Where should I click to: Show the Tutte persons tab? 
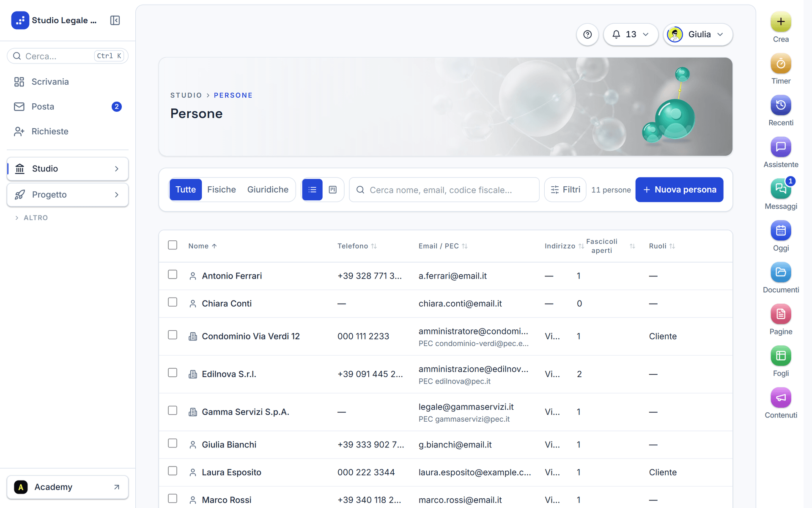pos(186,190)
